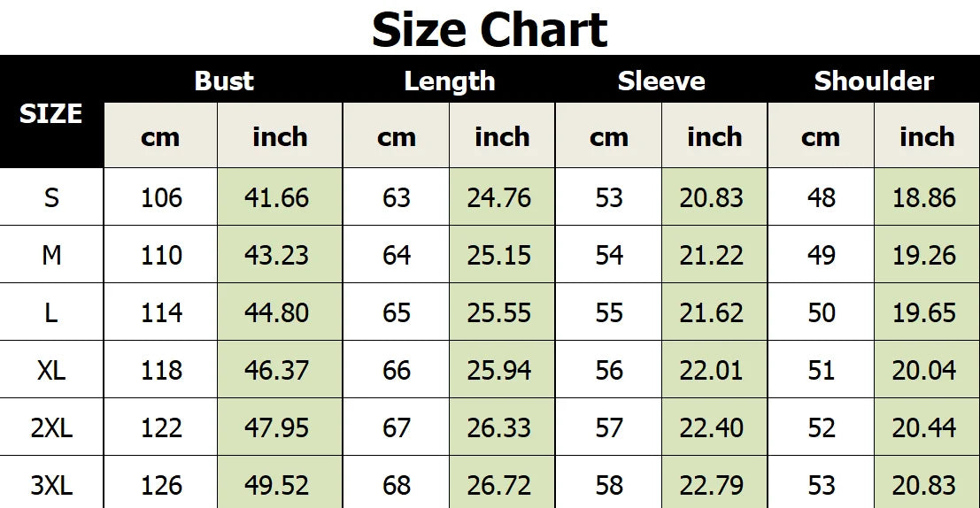Image resolution: width=980 pixels, height=508 pixels.
Task: Select the SIZE column header
Action: [x=51, y=113]
